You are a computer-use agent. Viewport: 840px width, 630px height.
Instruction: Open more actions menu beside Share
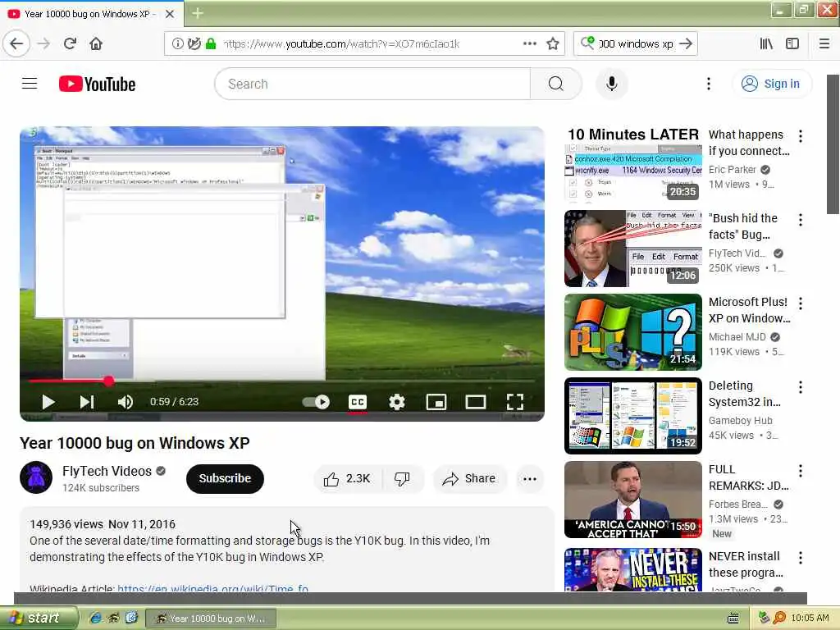point(530,478)
